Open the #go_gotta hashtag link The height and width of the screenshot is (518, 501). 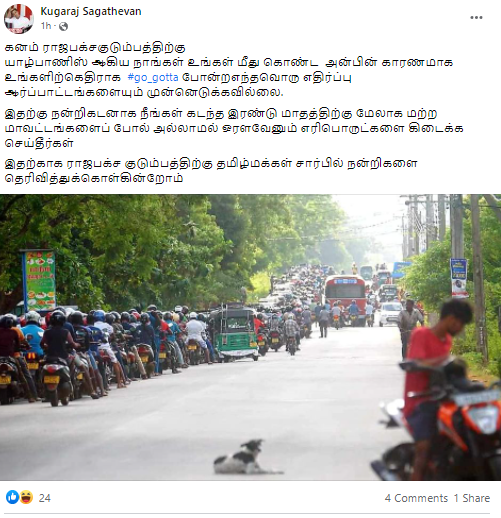[153, 77]
